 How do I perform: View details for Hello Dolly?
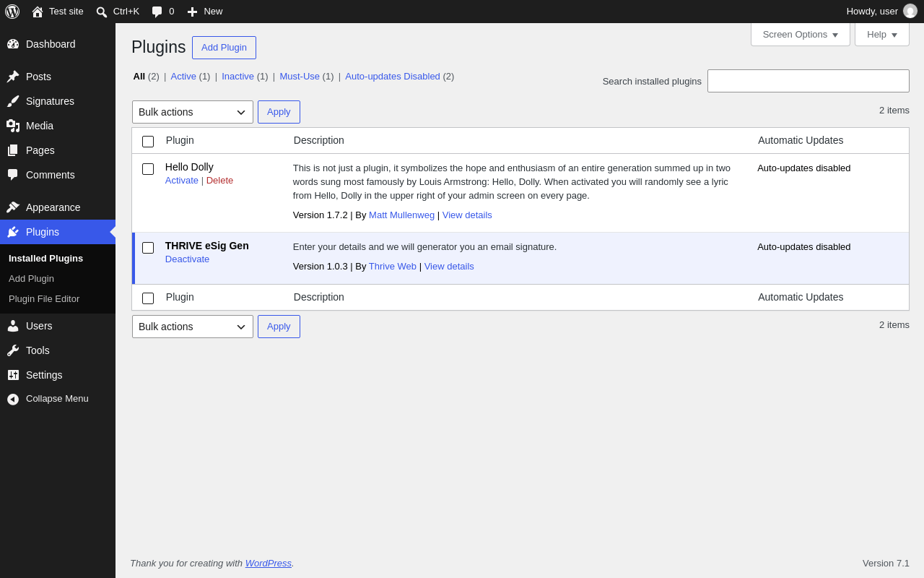(467, 215)
